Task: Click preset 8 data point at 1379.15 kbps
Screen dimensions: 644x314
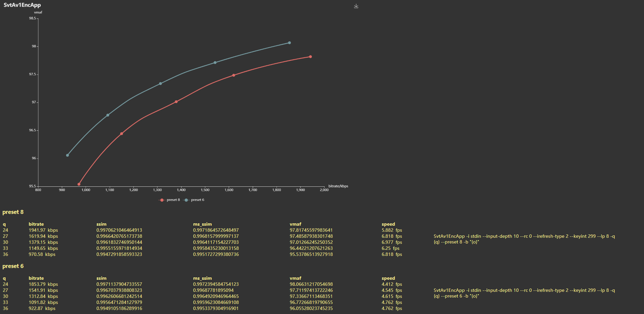Action: [176, 102]
